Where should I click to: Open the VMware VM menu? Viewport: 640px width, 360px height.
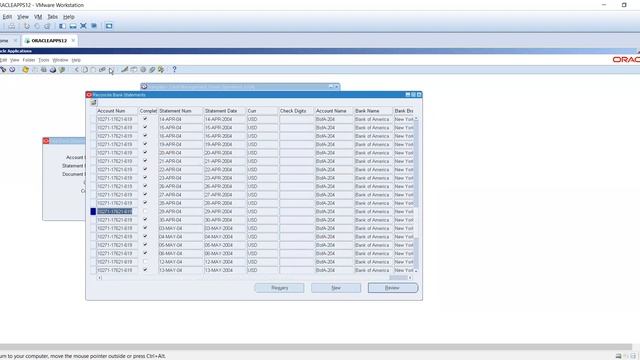click(38, 17)
